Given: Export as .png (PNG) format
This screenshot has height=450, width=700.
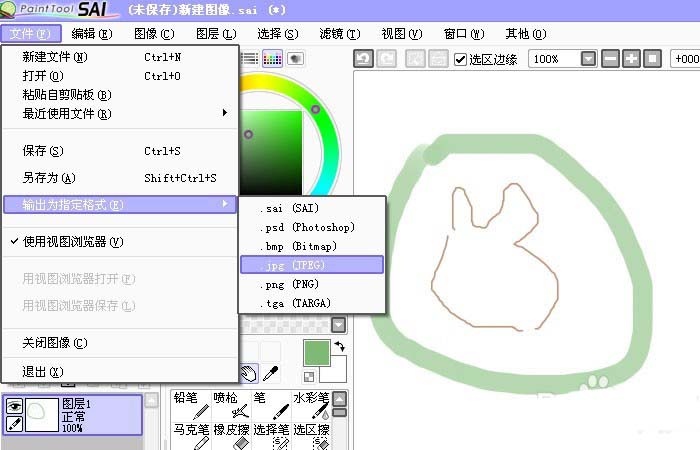Looking at the screenshot, I should tap(312, 284).
